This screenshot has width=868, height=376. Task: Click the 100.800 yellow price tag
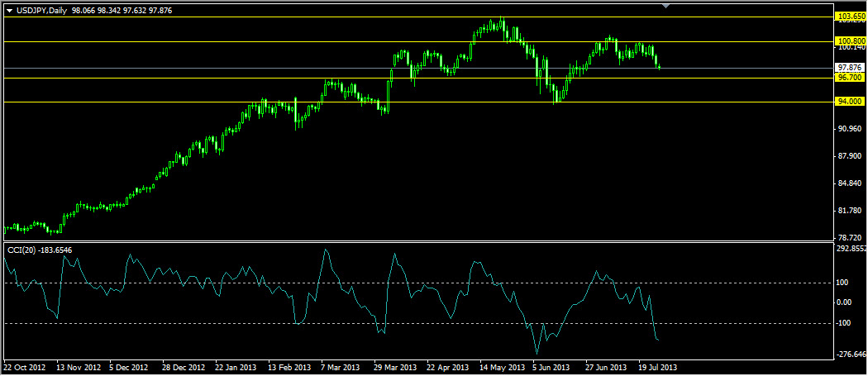coord(851,41)
